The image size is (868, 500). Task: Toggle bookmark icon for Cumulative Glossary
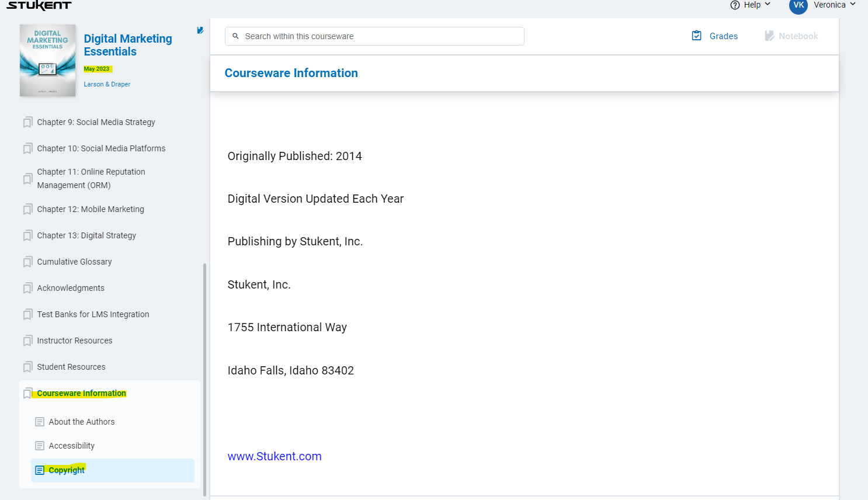tap(27, 262)
